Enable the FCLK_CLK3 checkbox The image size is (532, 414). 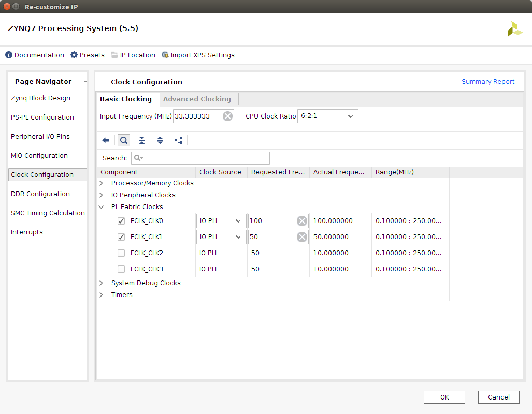click(x=121, y=269)
